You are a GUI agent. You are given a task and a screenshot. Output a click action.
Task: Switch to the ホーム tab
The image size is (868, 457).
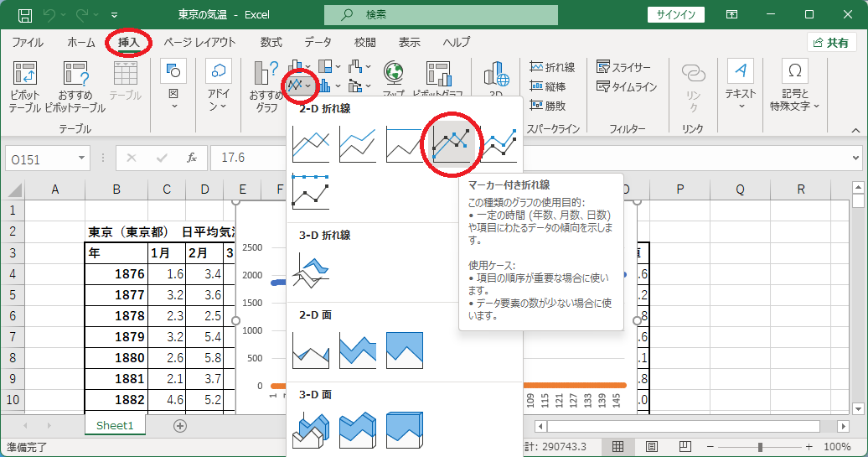(x=80, y=43)
